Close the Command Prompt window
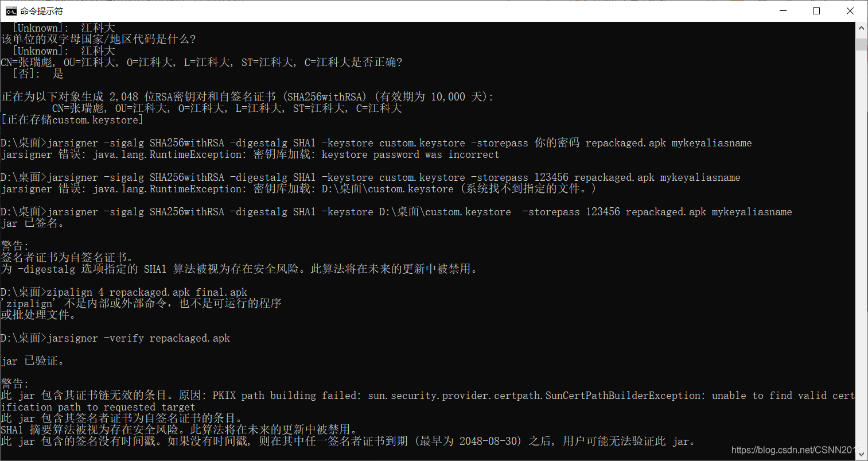Image resolution: width=868 pixels, height=461 pixels. coord(850,11)
